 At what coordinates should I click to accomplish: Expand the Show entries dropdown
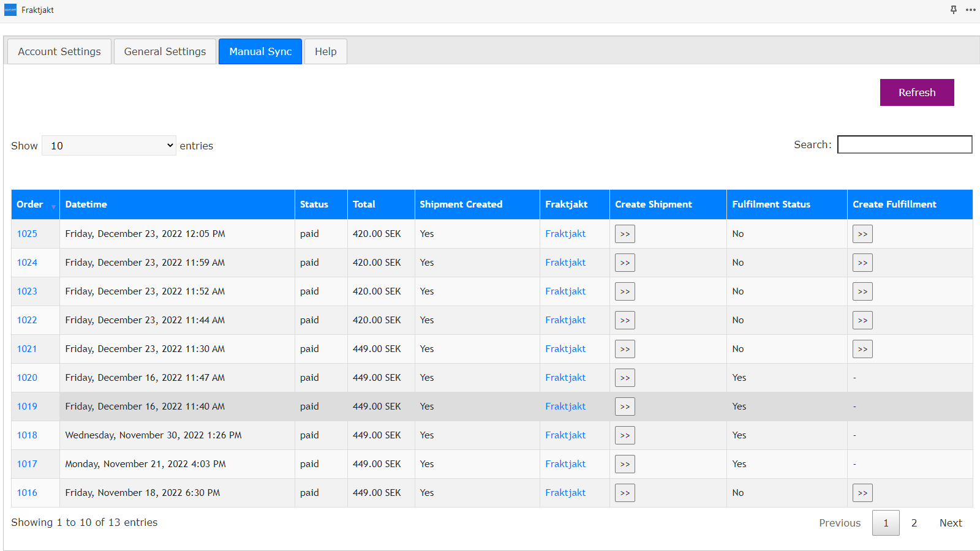pyautogui.click(x=109, y=146)
